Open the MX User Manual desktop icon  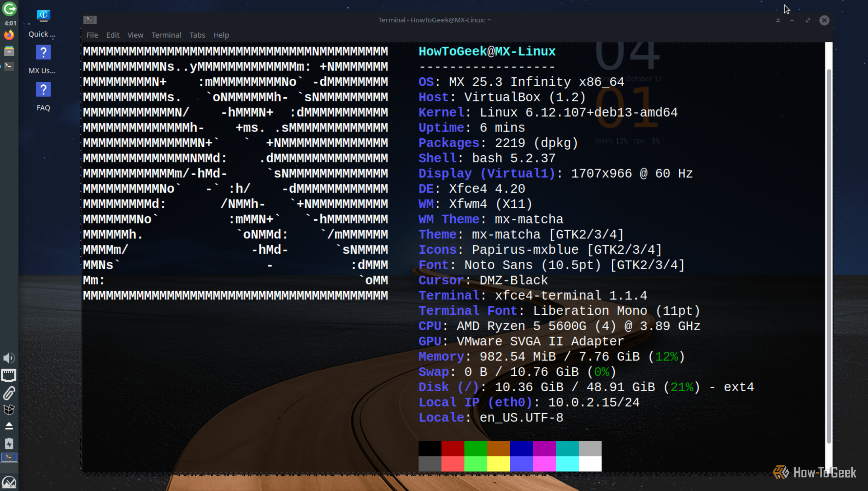tap(43, 60)
